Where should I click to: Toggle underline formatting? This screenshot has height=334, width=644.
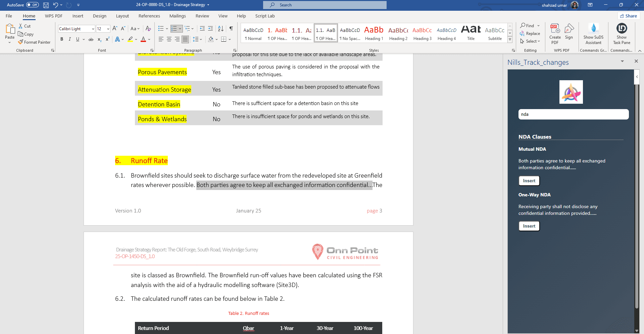78,39
